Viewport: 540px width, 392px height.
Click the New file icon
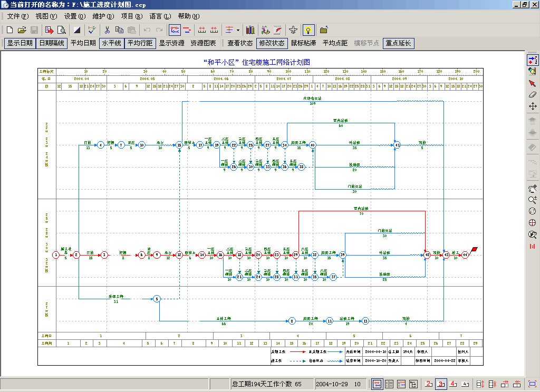(x=10, y=30)
